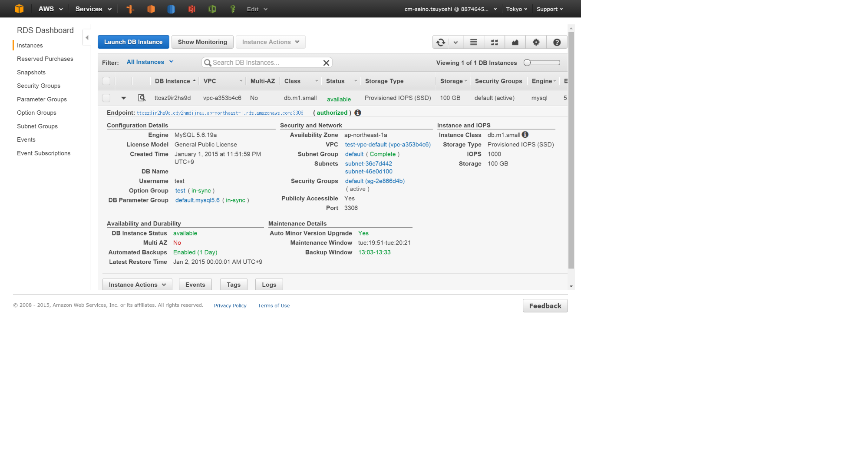Image resolution: width=868 pixels, height=471 pixels.
Task: Click the magnifier icon on the instance row
Action: [142, 98]
